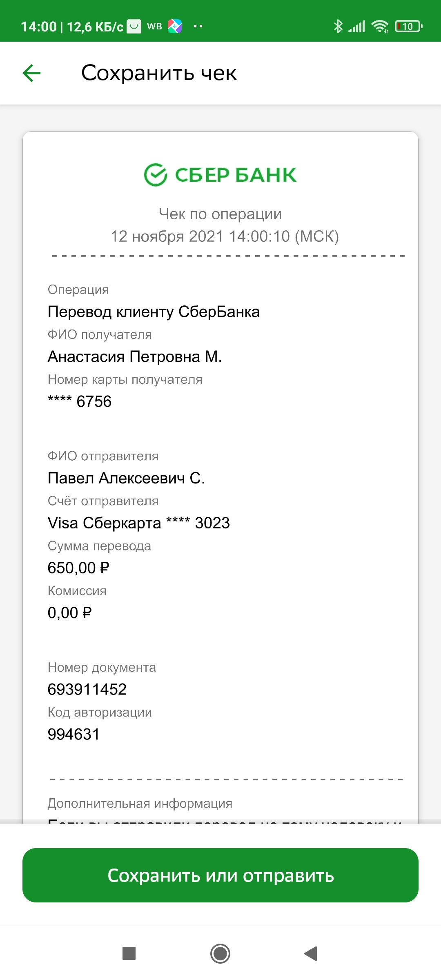The height and width of the screenshot is (980, 441).
Task: Tap the Wi-Fi status icon
Action: [380, 27]
